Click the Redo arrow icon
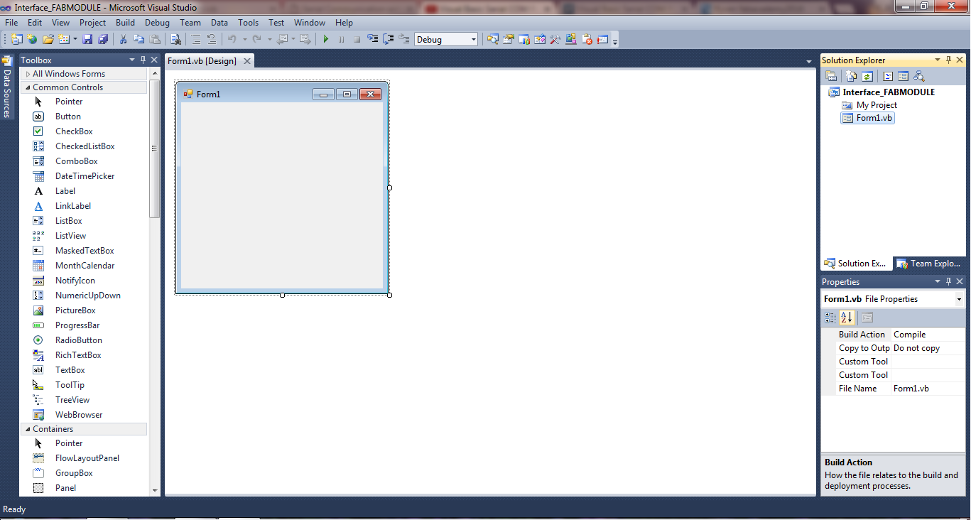This screenshot has height=520, width=971. tap(257, 40)
